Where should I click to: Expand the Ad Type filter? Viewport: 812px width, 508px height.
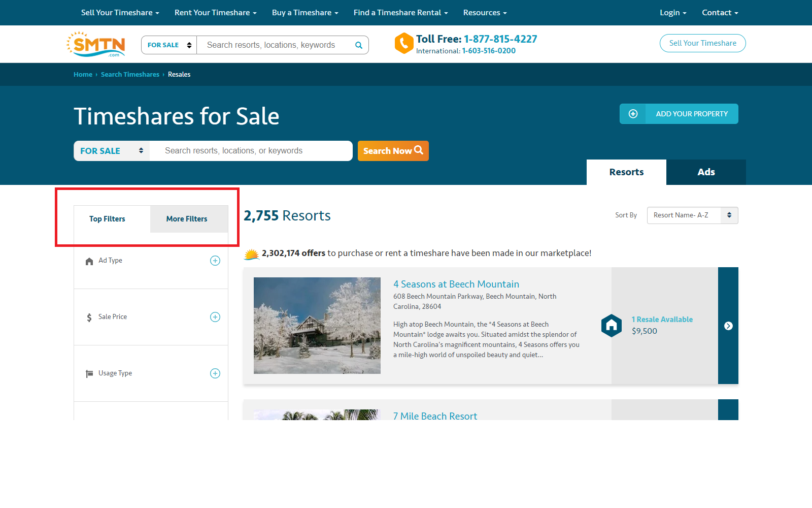tap(215, 261)
